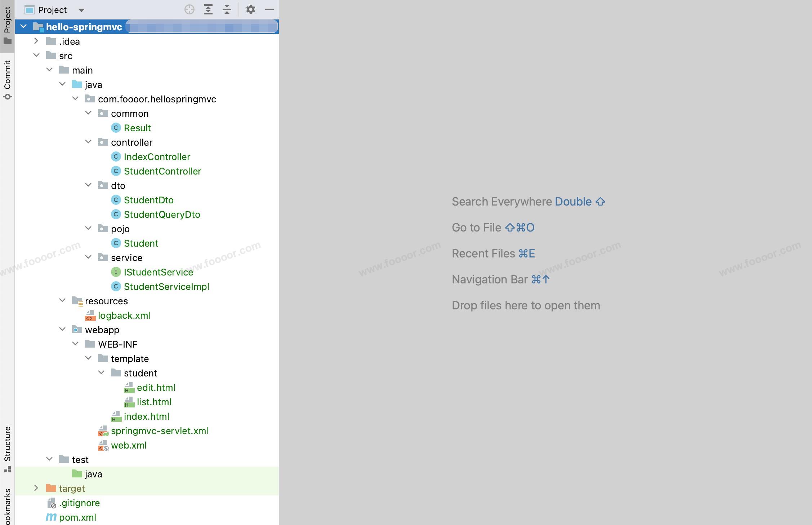
Task: Click the Expand All toolbar icon
Action: coord(208,10)
